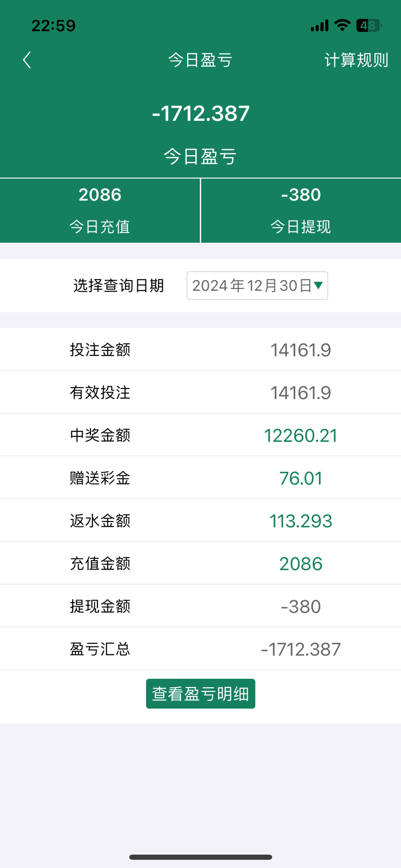Tap the 返水金额 value 113.293
The height and width of the screenshot is (868, 401).
coord(301,521)
